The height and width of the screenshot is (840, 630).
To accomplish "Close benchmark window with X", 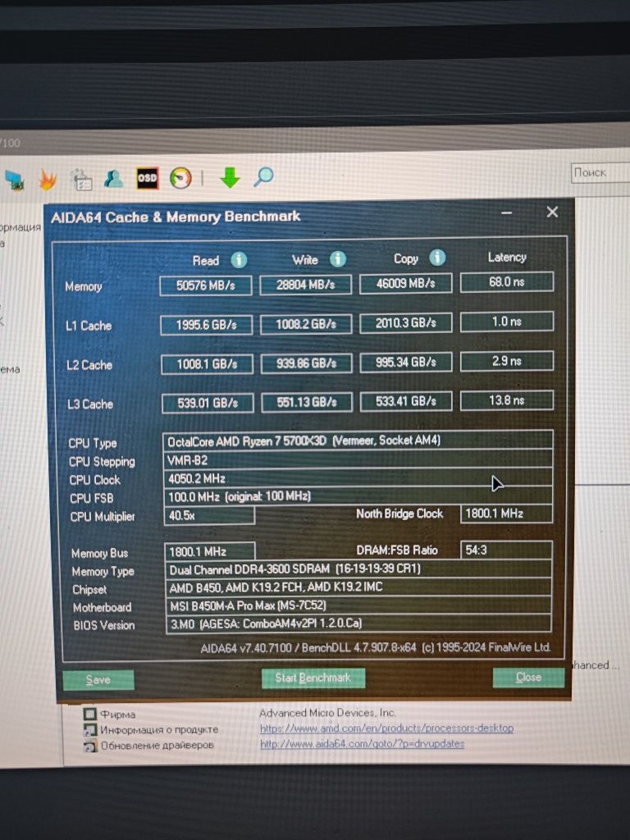I will 552,212.
